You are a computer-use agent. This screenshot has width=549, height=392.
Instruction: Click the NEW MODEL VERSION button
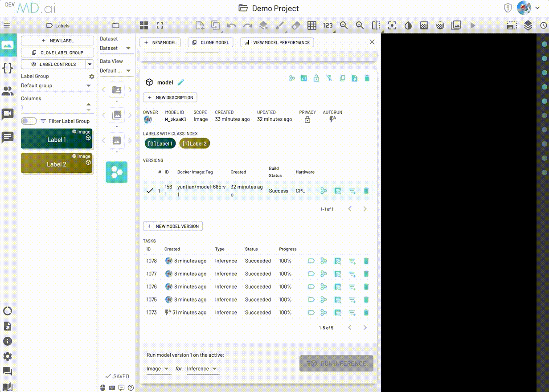[173, 226]
